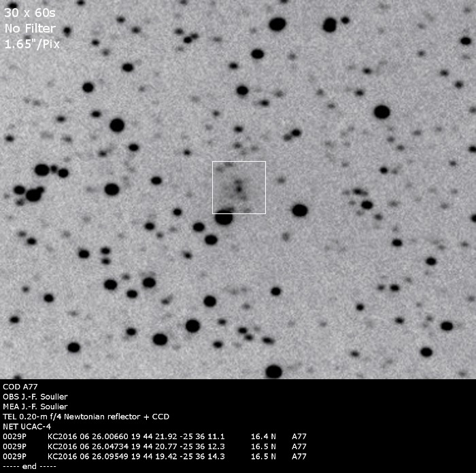Click the "----- end -----" line
Screen dimensions: 476x473
point(29,466)
